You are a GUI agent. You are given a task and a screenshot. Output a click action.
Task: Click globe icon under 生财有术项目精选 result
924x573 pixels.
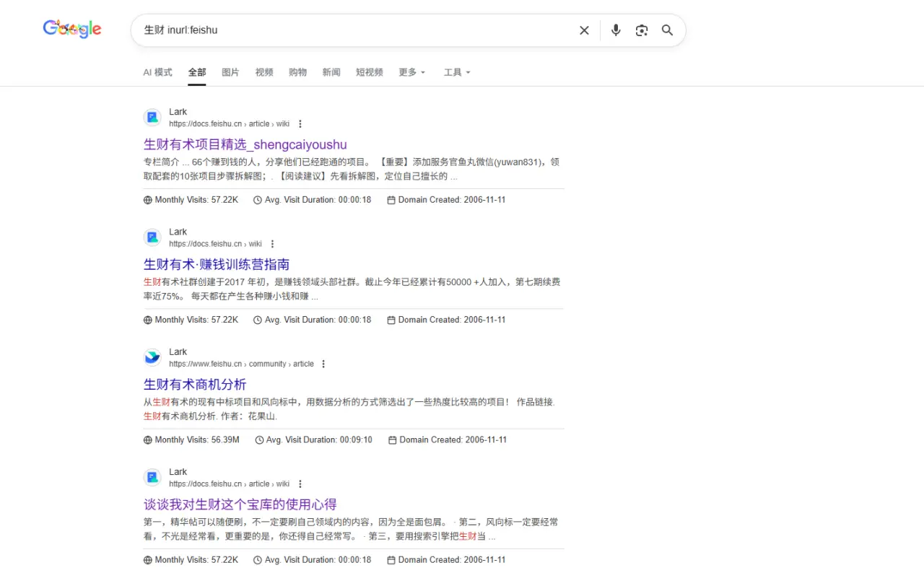(148, 200)
